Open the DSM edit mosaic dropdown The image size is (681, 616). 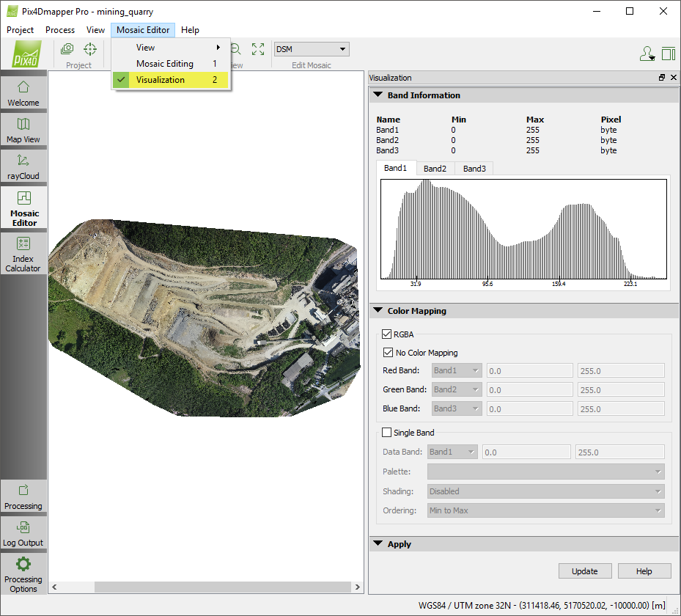pos(311,49)
